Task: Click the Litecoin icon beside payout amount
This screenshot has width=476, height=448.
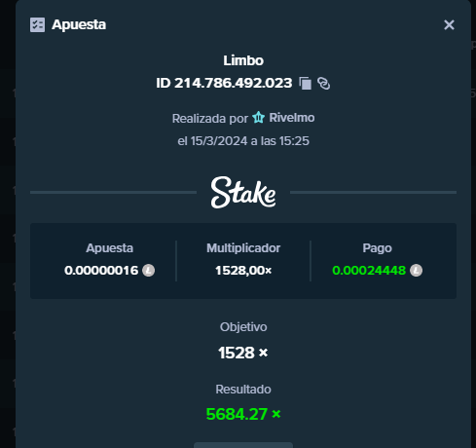Action: coord(416,271)
